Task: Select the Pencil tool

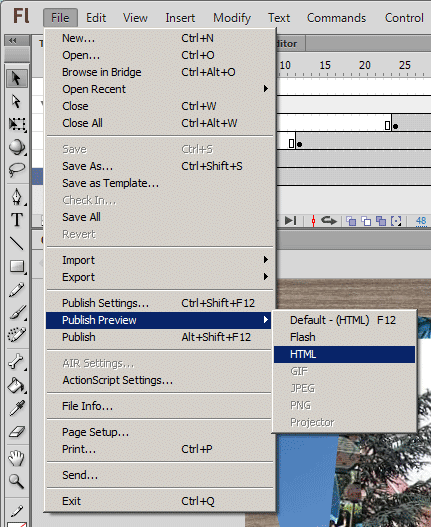Action: (x=16, y=289)
